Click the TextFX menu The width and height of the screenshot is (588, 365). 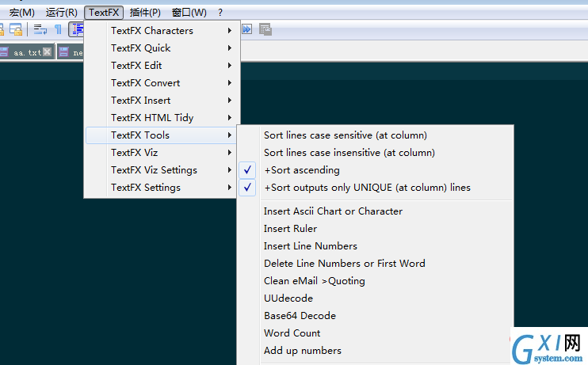pos(104,13)
